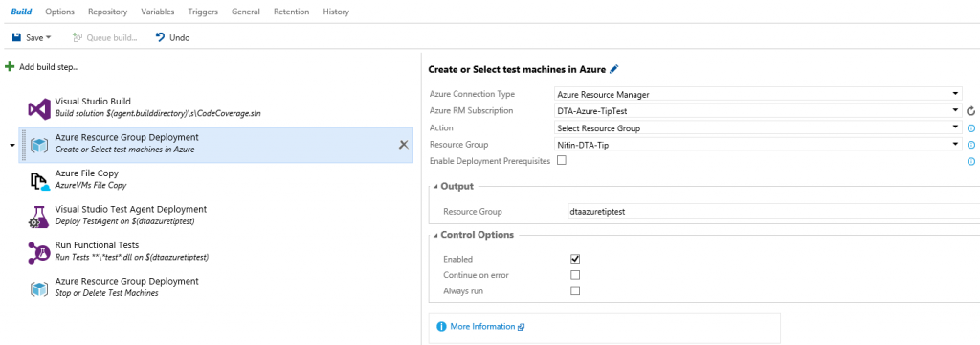Switch to the Repository tab
This screenshot has height=345, width=980.
[x=107, y=11]
